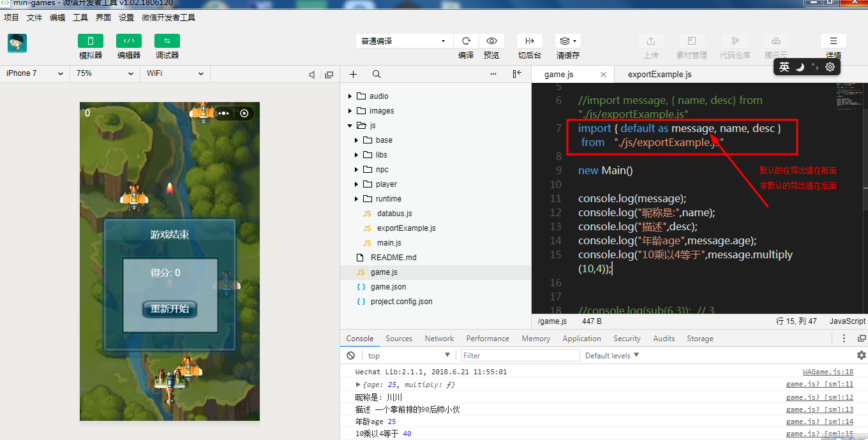Image resolution: width=868 pixels, height=440 pixels.
Task: Click the switch to background (切后台) icon
Action: pyautogui.click(x=530, y=41)
